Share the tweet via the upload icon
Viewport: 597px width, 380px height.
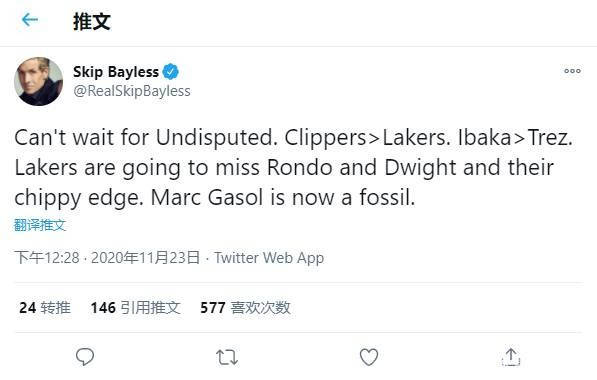tap(511, 357)
